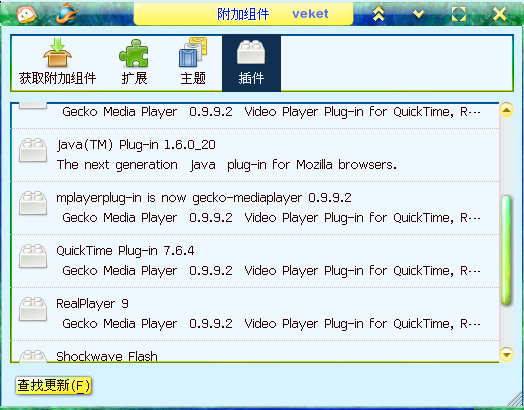Close the add-ons window with the X
Screen dimensions: 524x410
click(500, 14)
